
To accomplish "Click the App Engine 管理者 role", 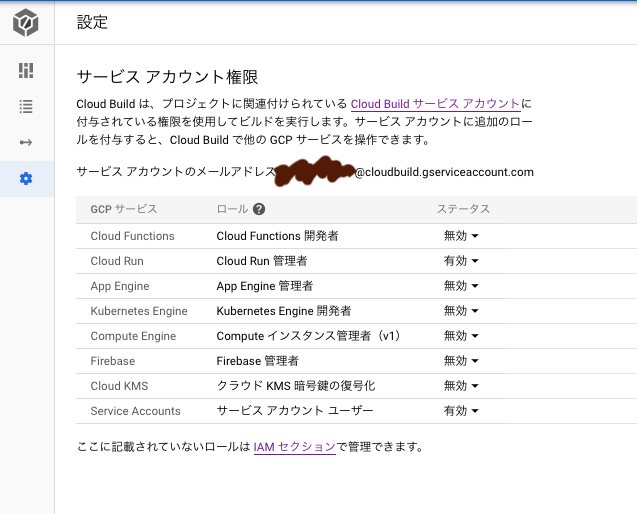I will click(265, 286).
